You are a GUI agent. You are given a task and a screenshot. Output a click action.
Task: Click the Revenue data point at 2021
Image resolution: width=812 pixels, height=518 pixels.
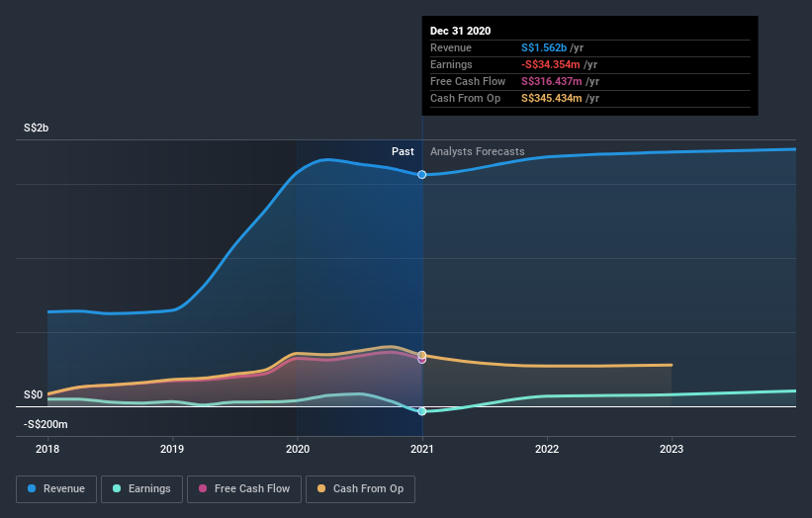[422, 175]
